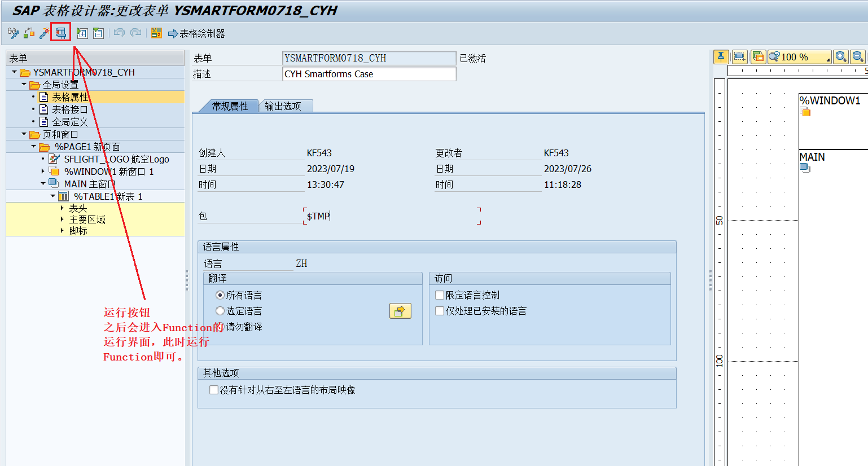This screenshot has width=868, height=466.
Task: Collapse the %TABLE1 新表 1 node
Action: click(52, 196)
